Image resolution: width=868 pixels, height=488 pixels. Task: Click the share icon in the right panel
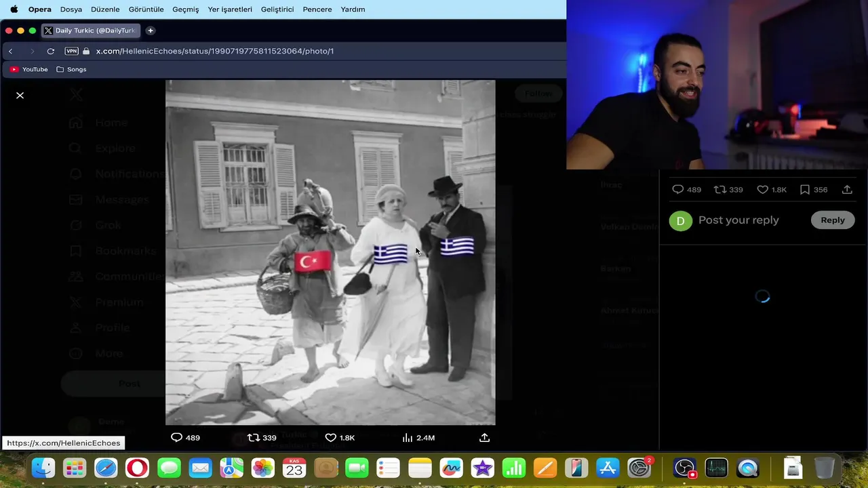847,190
